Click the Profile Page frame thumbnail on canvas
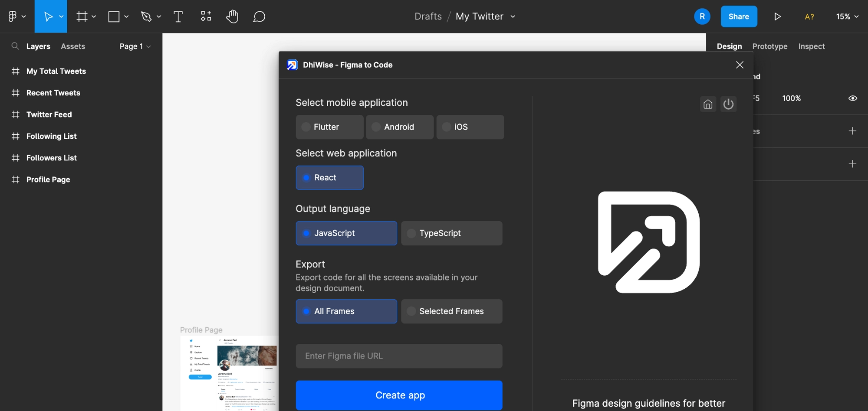 229,373
